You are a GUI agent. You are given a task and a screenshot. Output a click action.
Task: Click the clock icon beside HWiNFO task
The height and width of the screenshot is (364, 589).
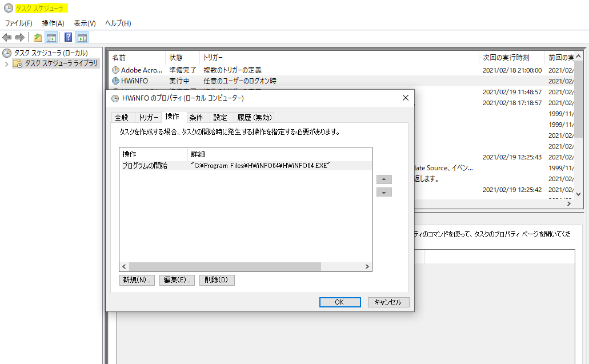click(x=116, y=81)
